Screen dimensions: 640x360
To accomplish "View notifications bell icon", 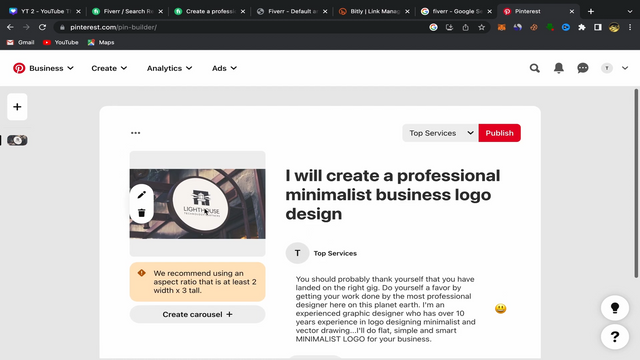I will (x=559, y=68).
